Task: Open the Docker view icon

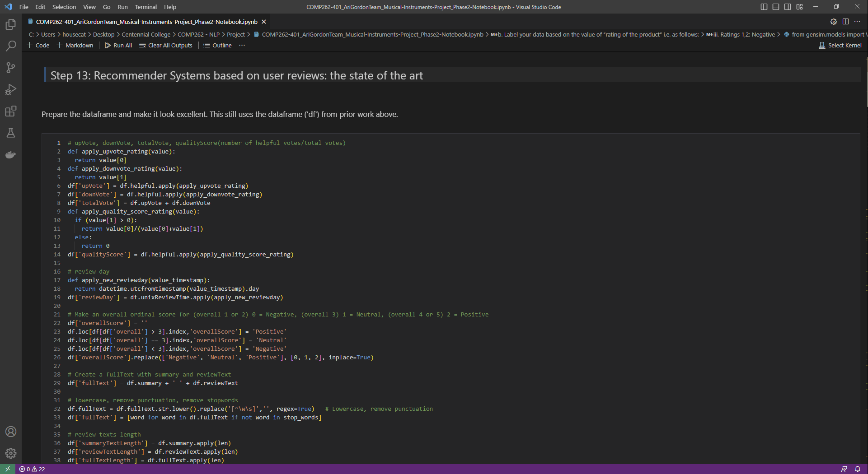Action: [10, 155]
